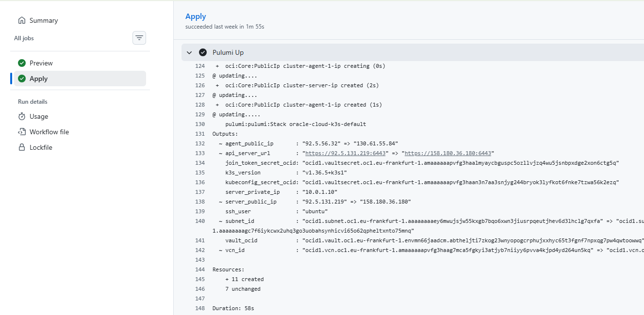644x315 pixels.
Task: Click the Summary home icon
Action: 22,20
